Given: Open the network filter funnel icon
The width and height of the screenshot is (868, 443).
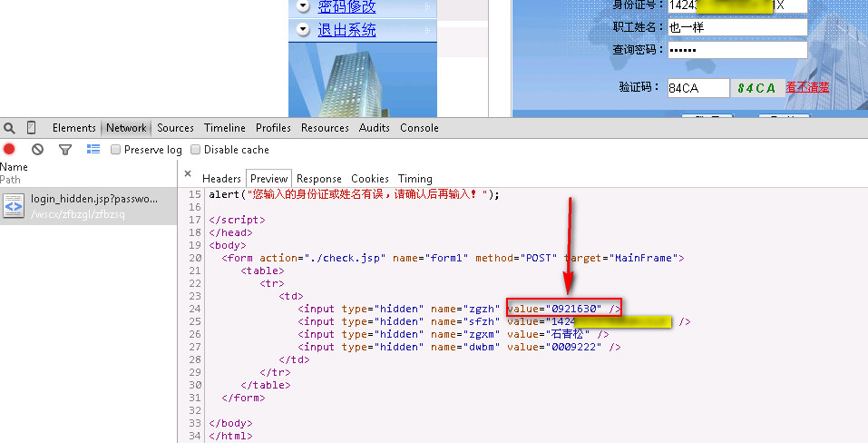Looking at the screenshot, I should coord(65,150).
